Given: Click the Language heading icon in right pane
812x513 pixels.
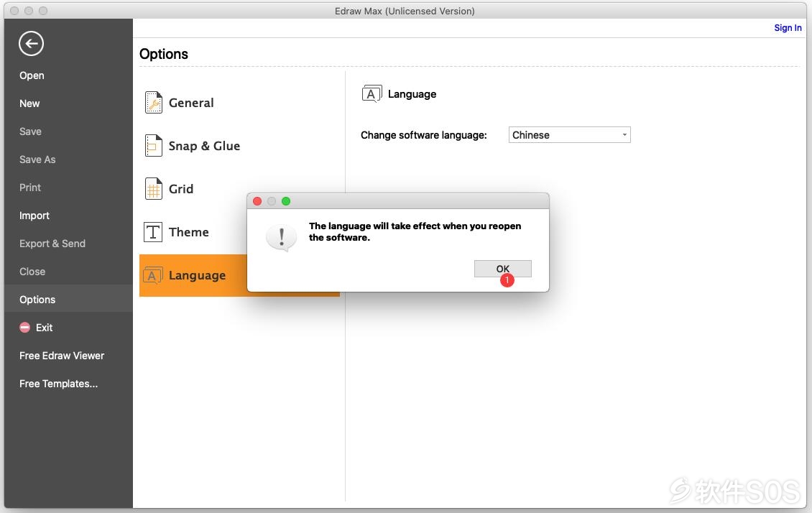Looking at the screenshot, I should pos(372,93).
